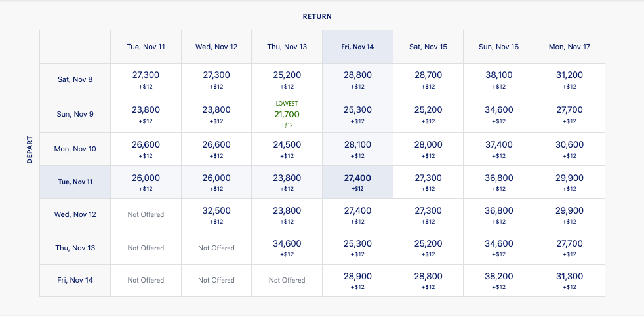
Task: Pick the 34,600 fare departing Sun, Nov 9
Action: [499, 114]
